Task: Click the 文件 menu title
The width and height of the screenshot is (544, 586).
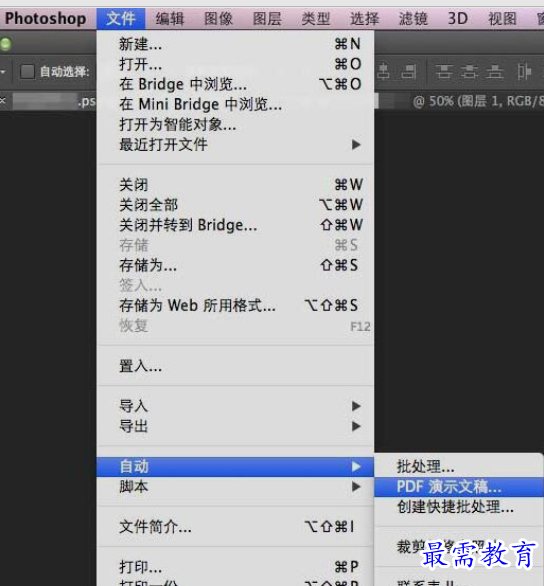Action: tap(121, 18)
